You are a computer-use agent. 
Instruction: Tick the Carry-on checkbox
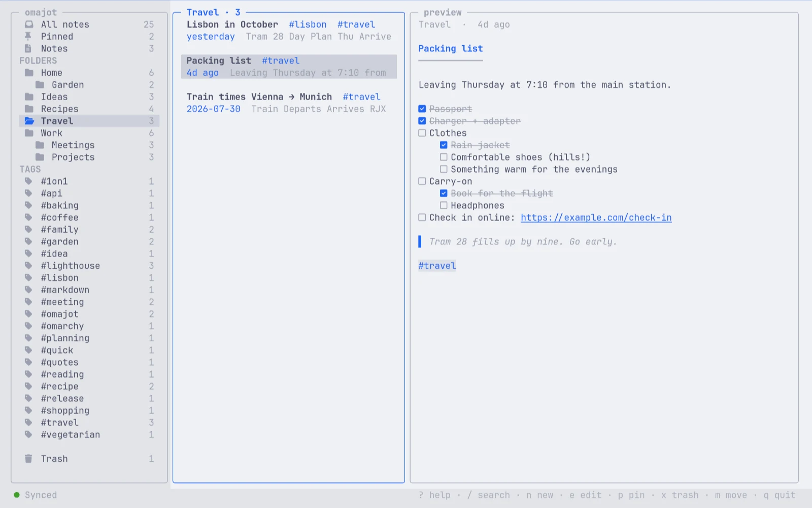(x=422, y=181)
